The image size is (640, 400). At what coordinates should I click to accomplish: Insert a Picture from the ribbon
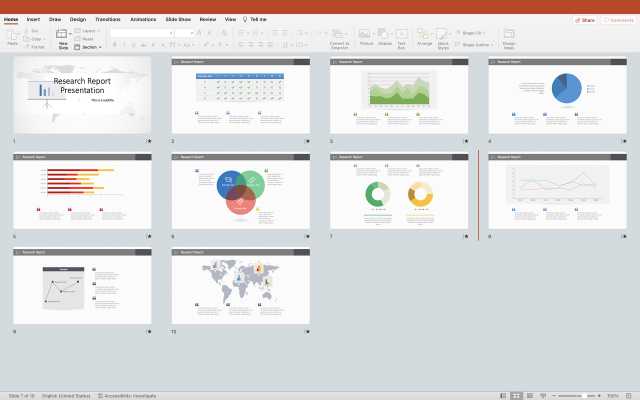(366, 35)
